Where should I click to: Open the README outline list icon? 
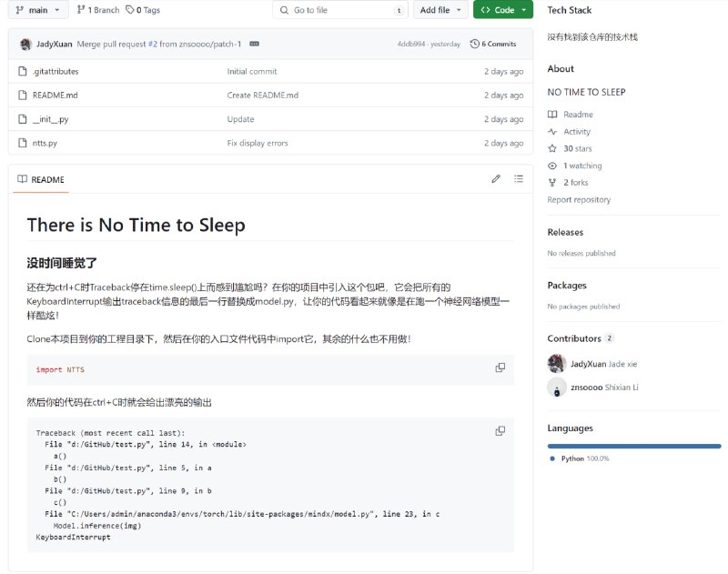point(519,179)
